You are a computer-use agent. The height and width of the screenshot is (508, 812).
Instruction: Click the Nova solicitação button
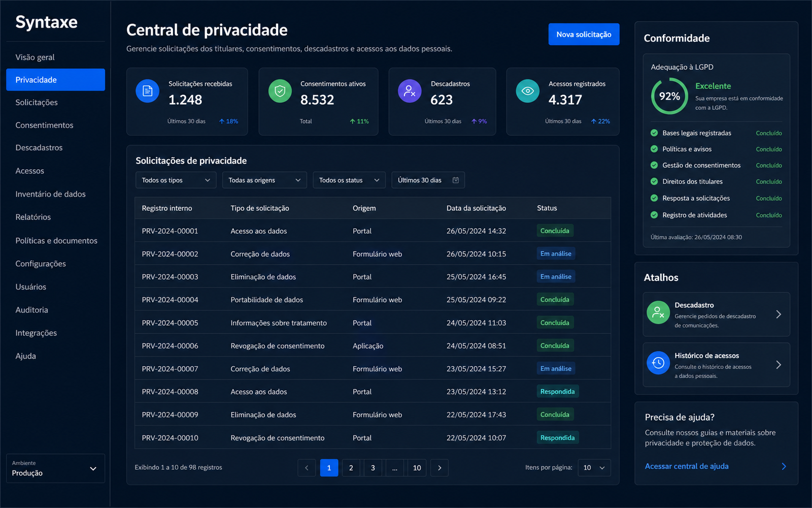[x=584, y=35]
